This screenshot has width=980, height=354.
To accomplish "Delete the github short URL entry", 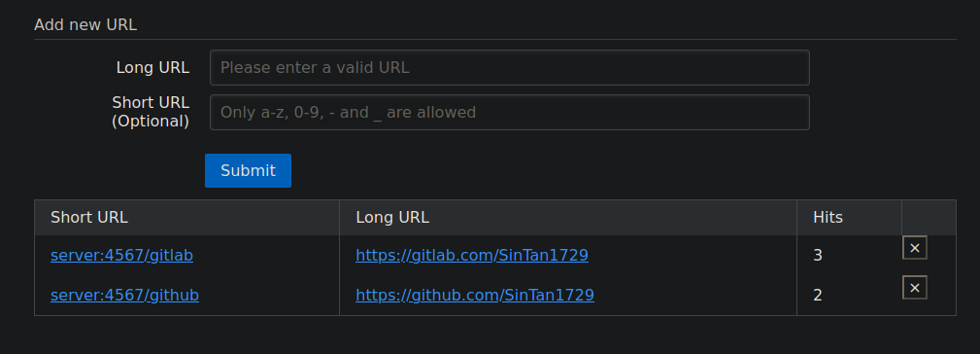I will coord(914,288).
